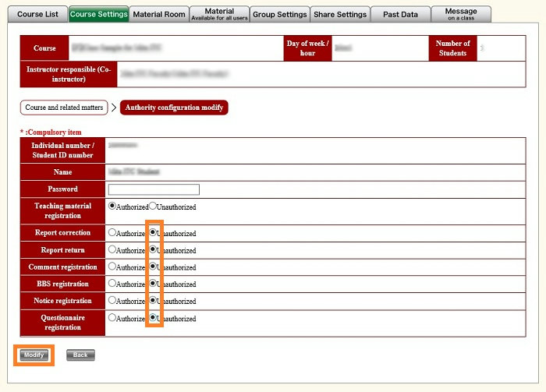Open the Course List tab
The height and width of the screenshot is (392, 546).
coord(37,14)
